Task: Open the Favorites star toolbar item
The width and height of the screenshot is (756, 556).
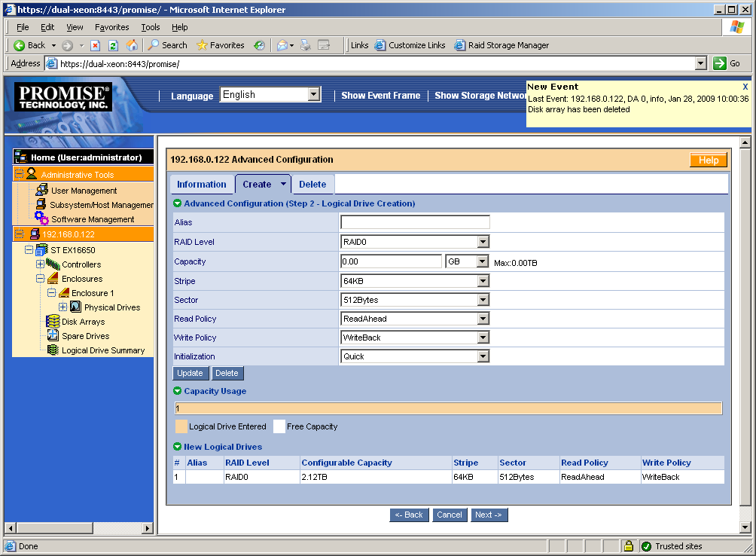Action: [221, 45]
